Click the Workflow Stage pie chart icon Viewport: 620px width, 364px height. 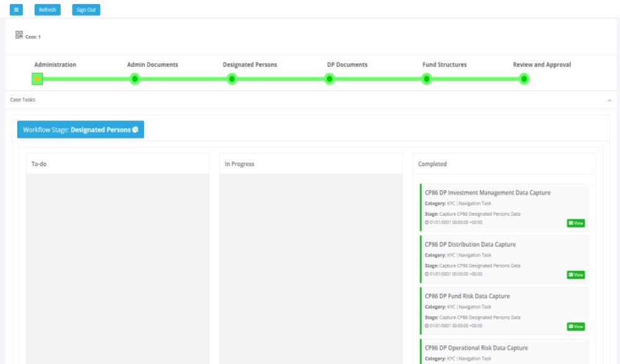pyautogui.click(x=135, y=130)
